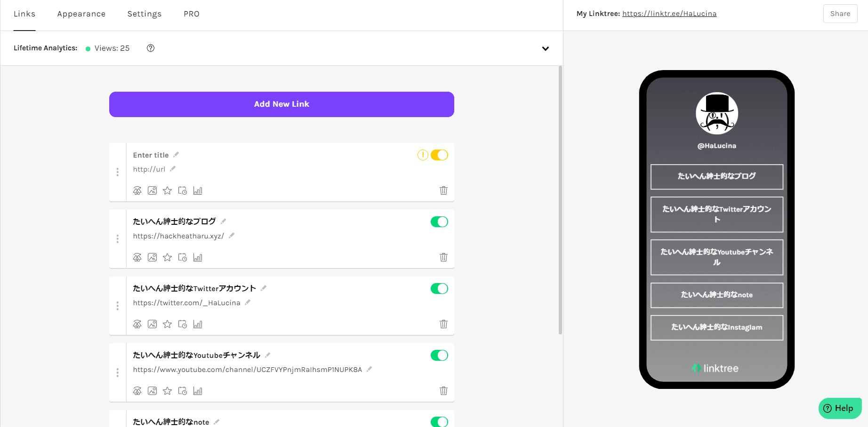Add a thumbnail to the hackheatharu.xyz card
This screenshot has width=868, height=427.
click(x=152, y=257)
